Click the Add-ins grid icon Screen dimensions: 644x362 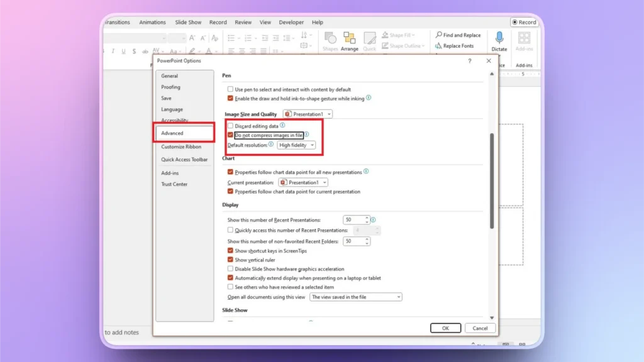(x=524, y=39)
